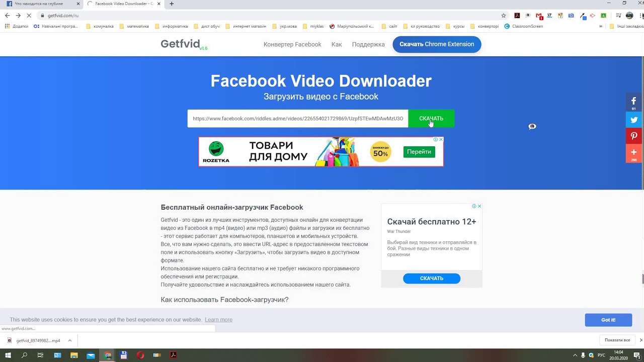Click into the Facebook video URL field
Viewport: 644px width, 362px height.
point(298,119)
